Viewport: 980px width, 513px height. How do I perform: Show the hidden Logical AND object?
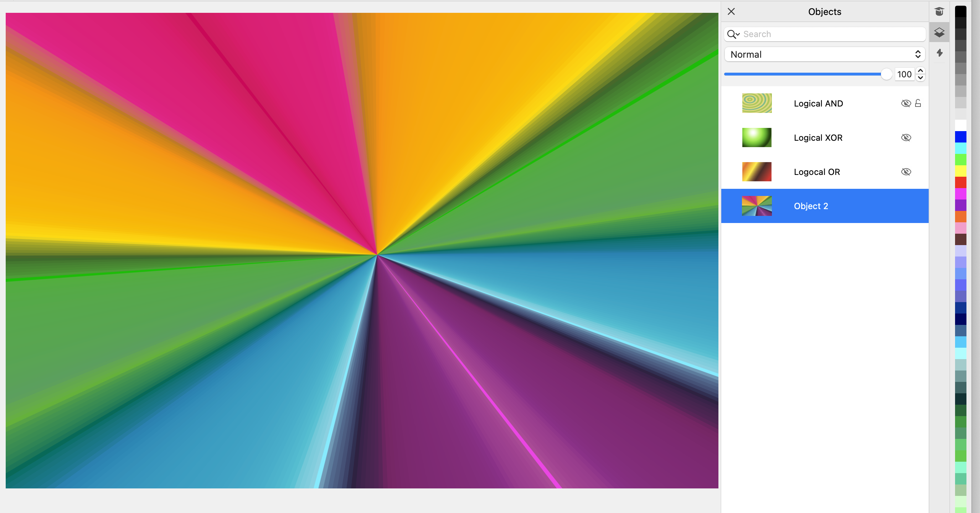(x=906, y=103)
